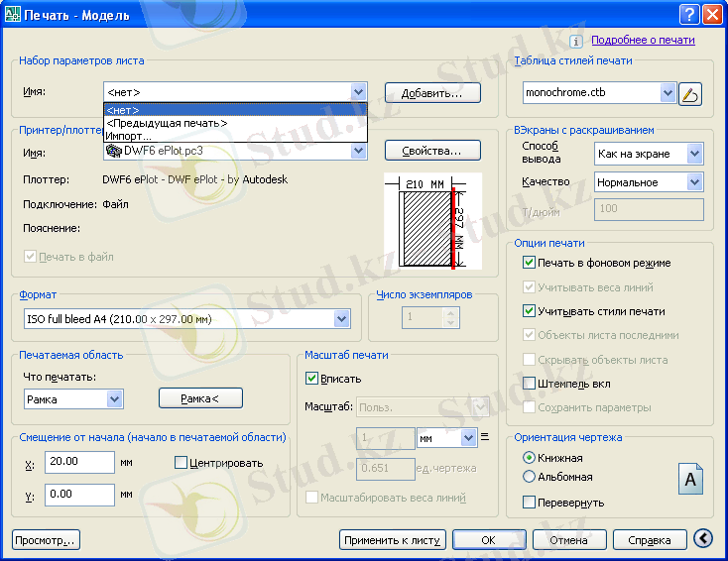Click the X offset input field
This screenshot has width=728, height=561.
click(x=78, y=462)
